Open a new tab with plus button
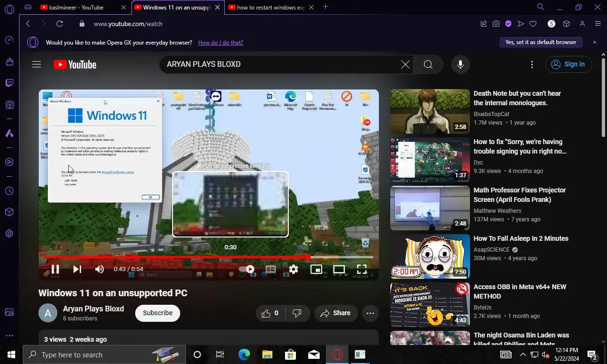This screenshot has height=364, width=607. tap(325, 7)
